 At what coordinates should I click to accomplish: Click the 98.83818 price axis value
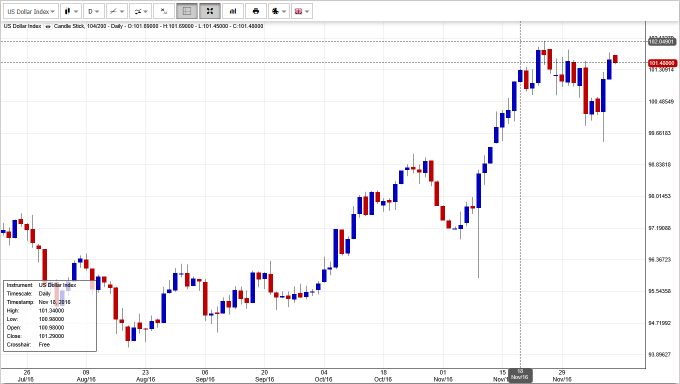661,164
